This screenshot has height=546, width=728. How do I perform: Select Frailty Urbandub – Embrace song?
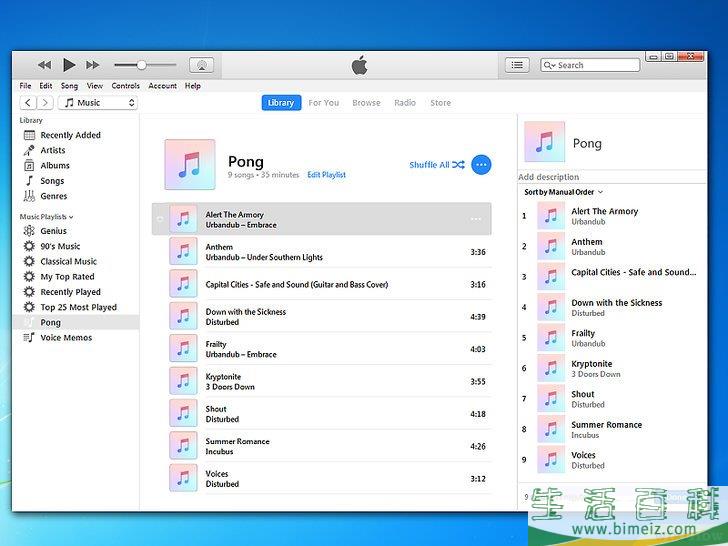point(321,349)
